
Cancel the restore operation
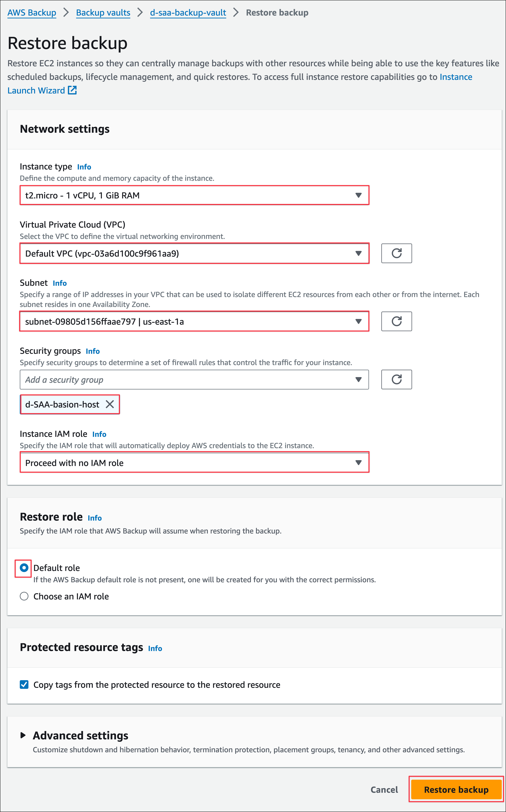[384, 790]
